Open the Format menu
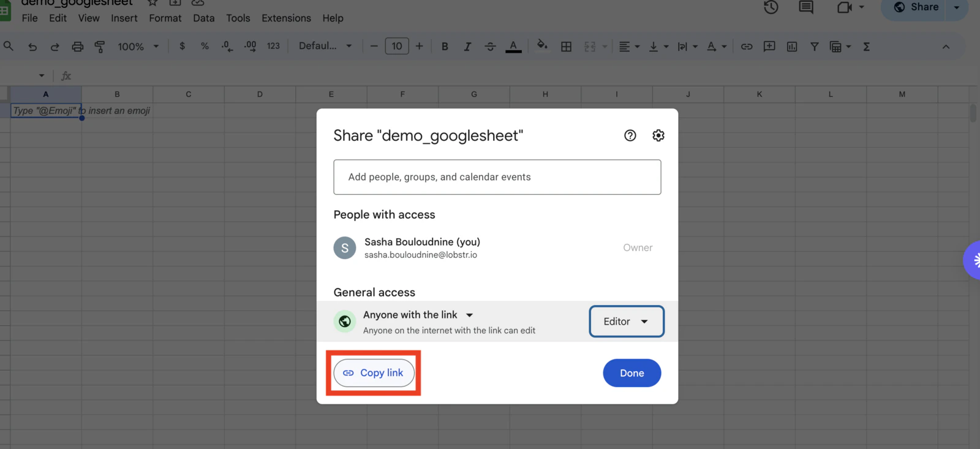The height and width of the screenshot is (449, 980). [x=165, y=18]
